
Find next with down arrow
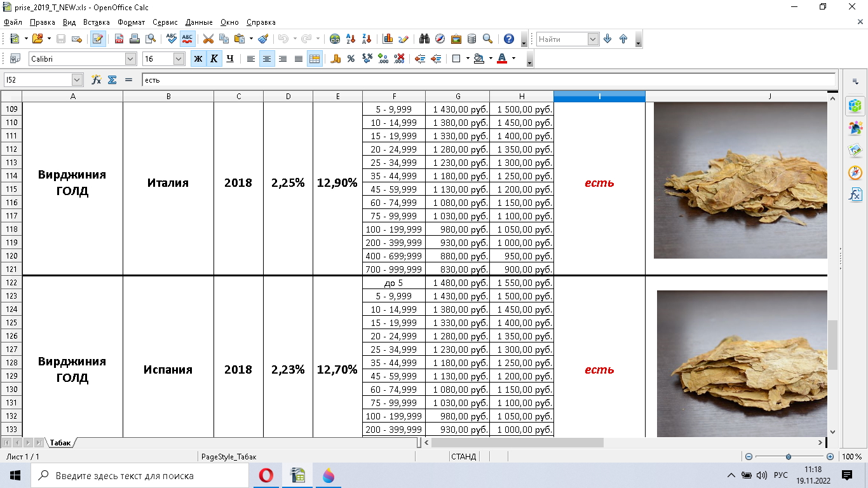[607, 39]
